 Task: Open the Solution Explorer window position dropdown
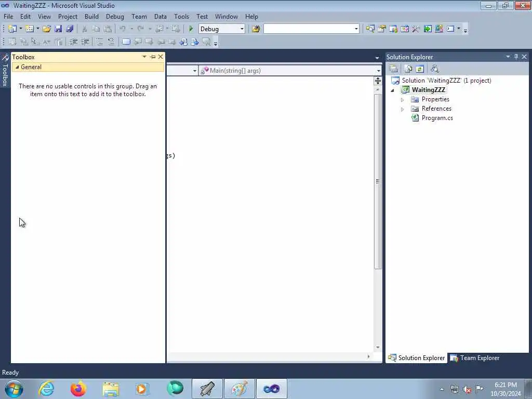click(x=508, y=57)
